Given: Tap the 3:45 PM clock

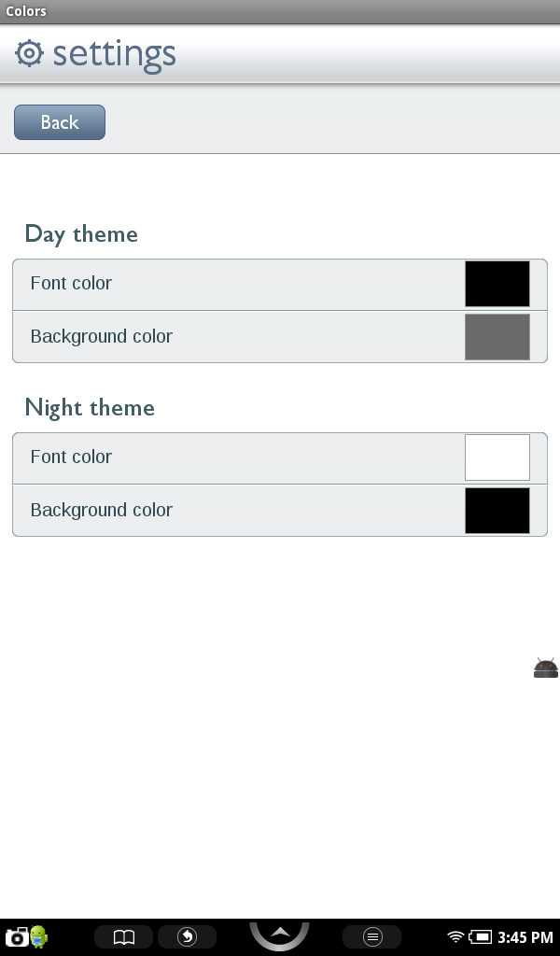Looking at the screenshot, I should 525,937.
